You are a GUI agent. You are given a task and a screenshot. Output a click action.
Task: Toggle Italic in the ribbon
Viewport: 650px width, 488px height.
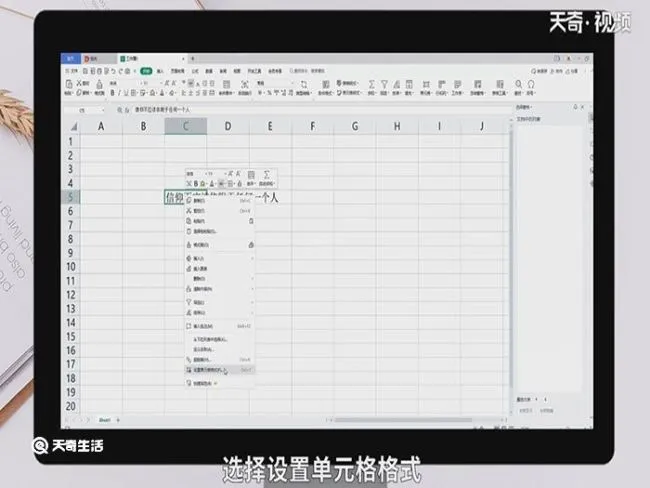click(119, 93)
